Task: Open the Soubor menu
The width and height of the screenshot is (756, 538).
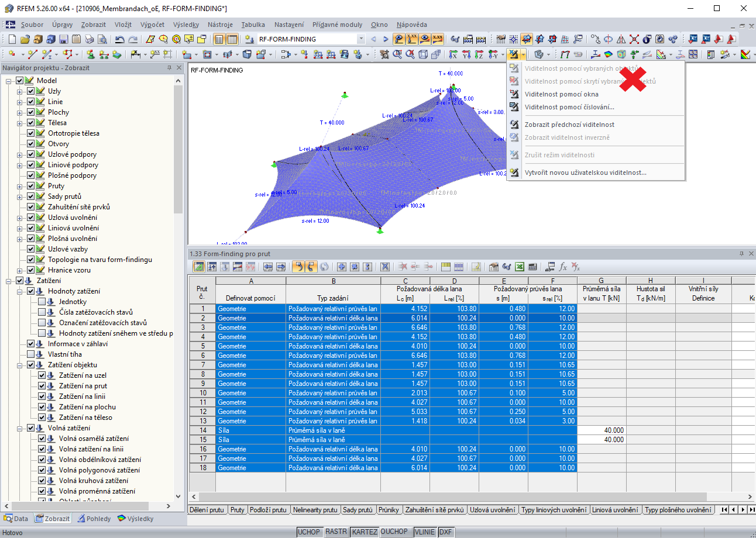Action: tap(32, 25)
